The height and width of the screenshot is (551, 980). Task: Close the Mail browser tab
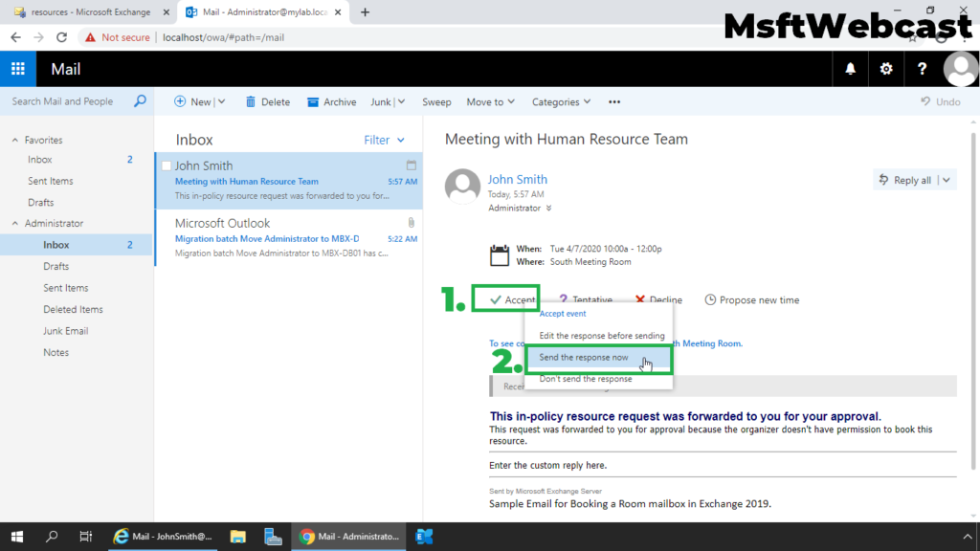[x=338, y=11]
